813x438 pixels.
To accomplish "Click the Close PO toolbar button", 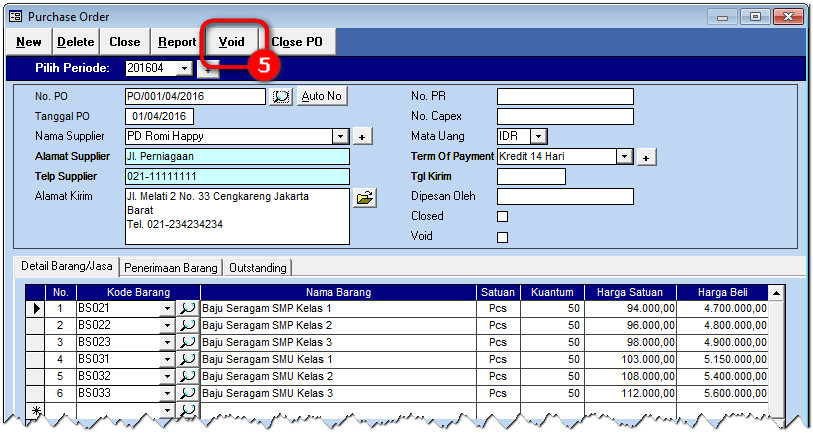I will pos(296,42).
